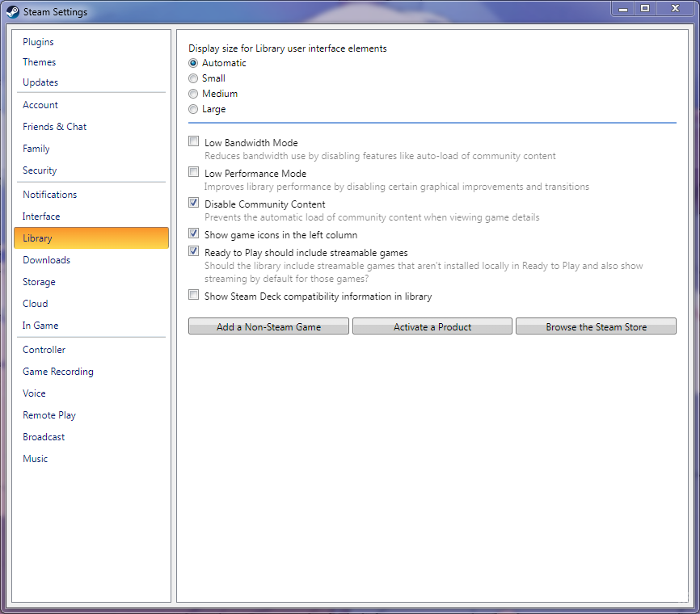Viewport: 700px width, 614px height.
Task: Enable Steam Deck compatibility information checkbox
Action: click(193, 295)
